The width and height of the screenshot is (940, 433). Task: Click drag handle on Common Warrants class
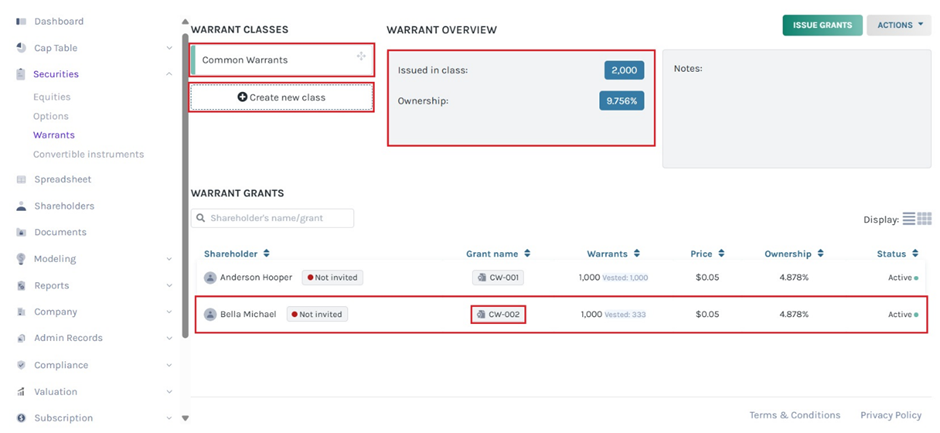361,57
